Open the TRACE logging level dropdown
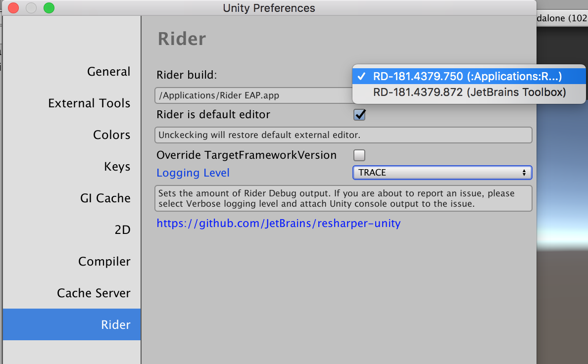The height and width of the screenshot is (364, 588). (x=442, y=172)
